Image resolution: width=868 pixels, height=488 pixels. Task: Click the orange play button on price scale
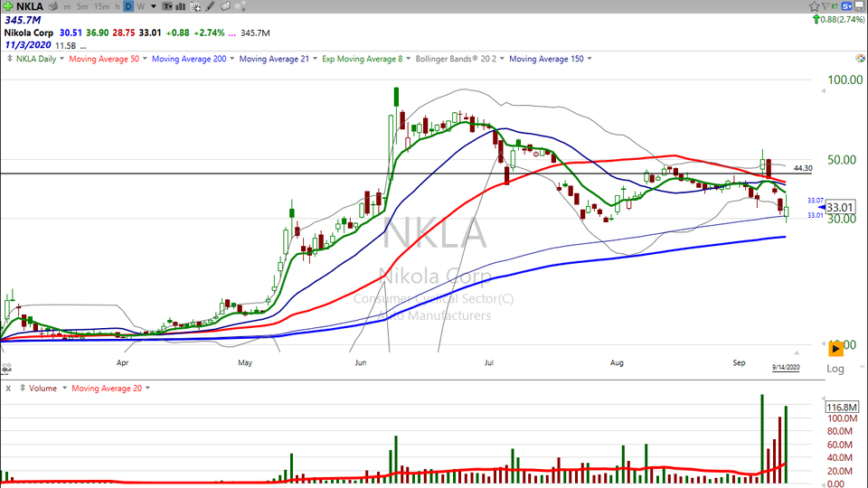pos(835,349)
